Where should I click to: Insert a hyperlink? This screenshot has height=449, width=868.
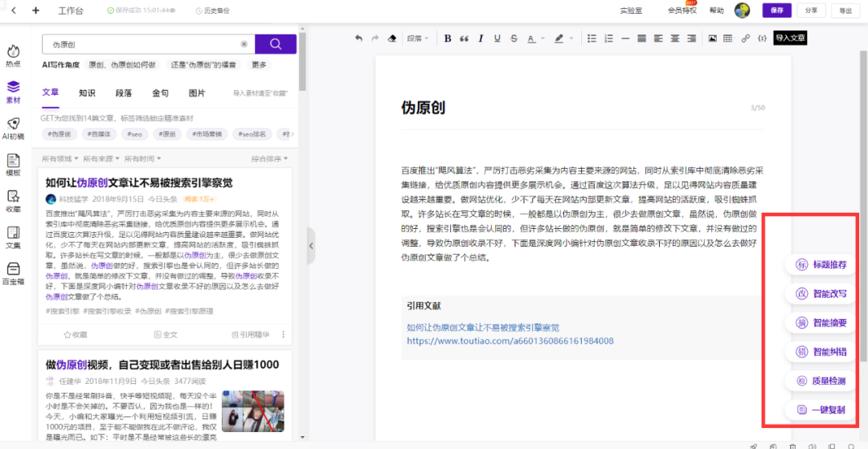coord(746,39)
